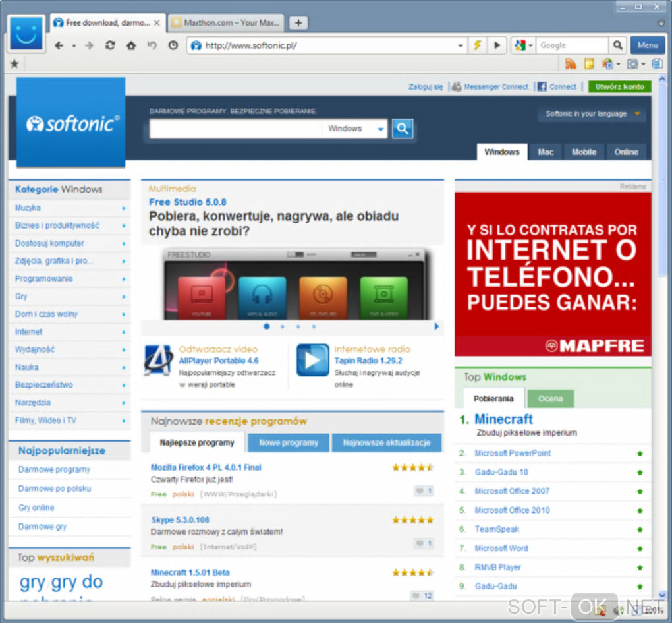Open the address bar URL dropdown
The image size is (672, 623).
click(461, 45)
